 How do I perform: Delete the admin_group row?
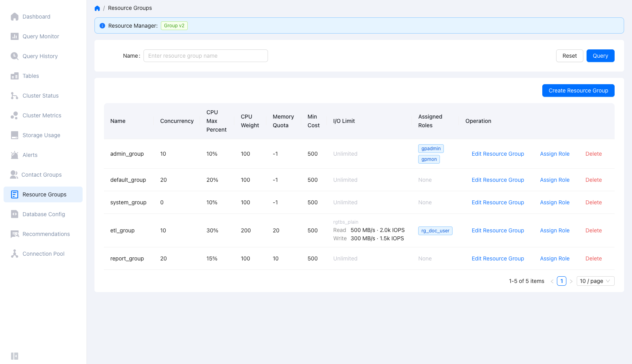point(593,154)
